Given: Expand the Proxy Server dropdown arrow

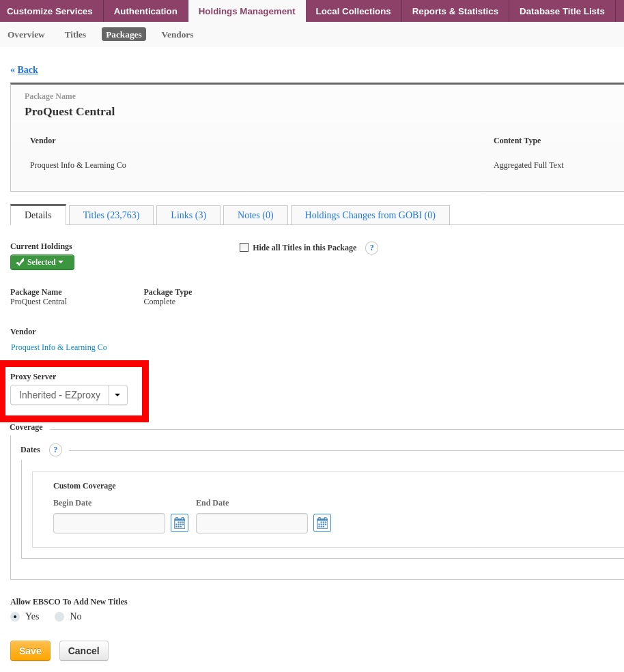Looking at the screenshot, I should point(118,395).
